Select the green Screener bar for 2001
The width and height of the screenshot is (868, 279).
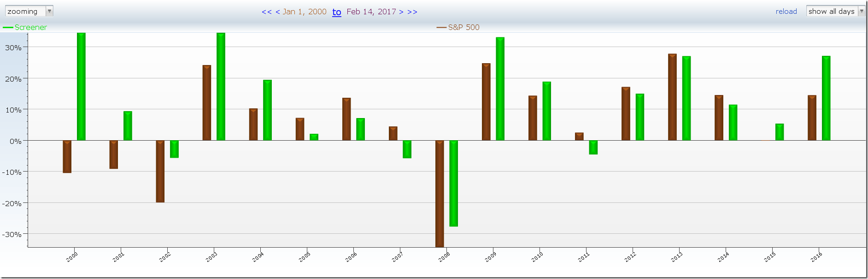point(128,126)
